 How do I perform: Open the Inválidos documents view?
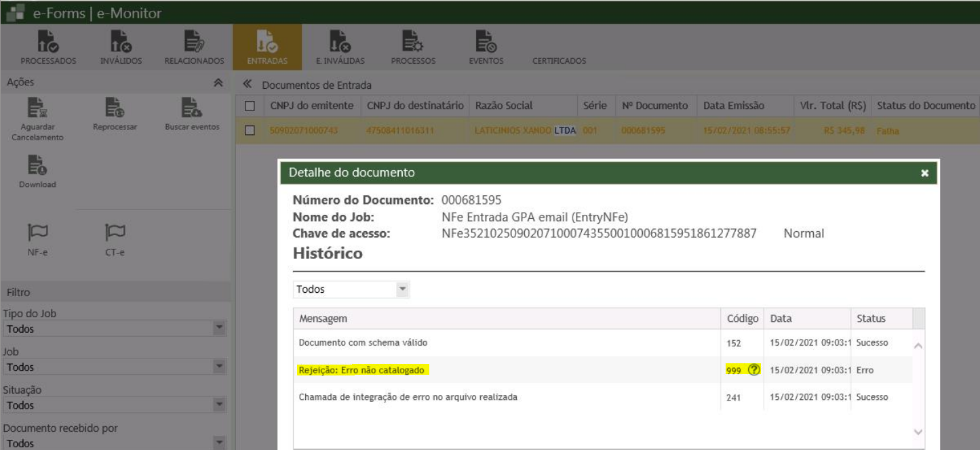pos(121,45)
